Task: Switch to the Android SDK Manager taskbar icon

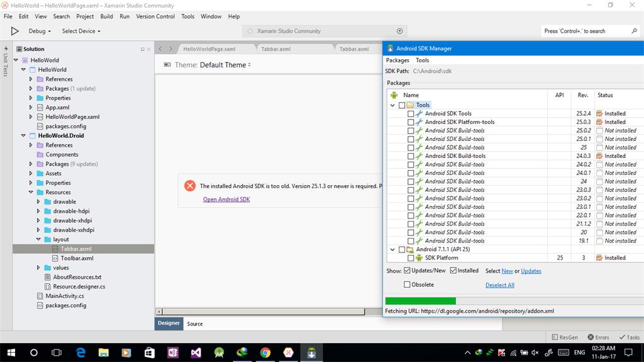Action: [x=311, y=353]
